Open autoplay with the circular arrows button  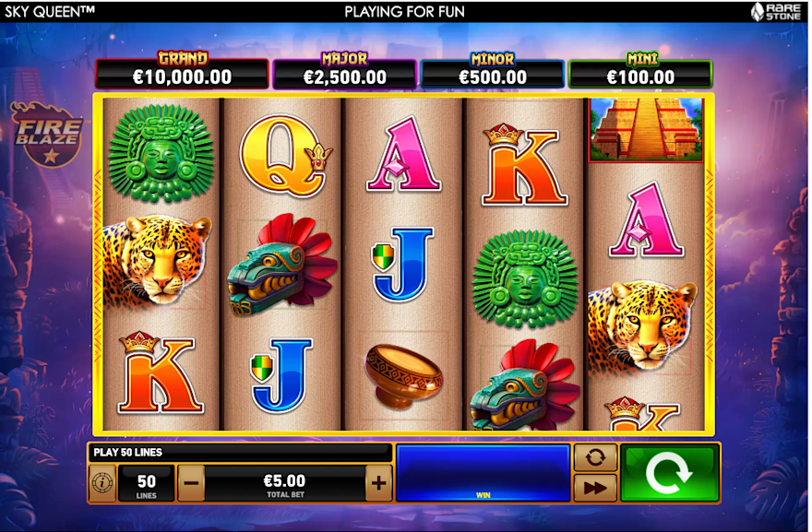(x=595, y=457)
